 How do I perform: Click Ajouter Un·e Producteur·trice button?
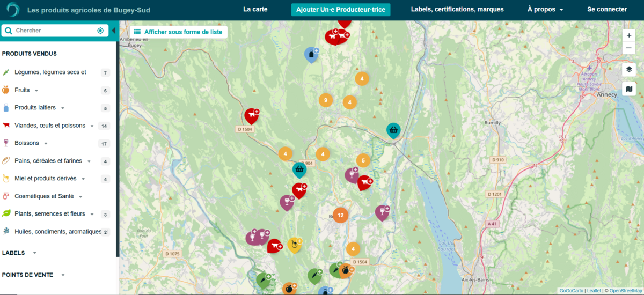tap(341, 10)
